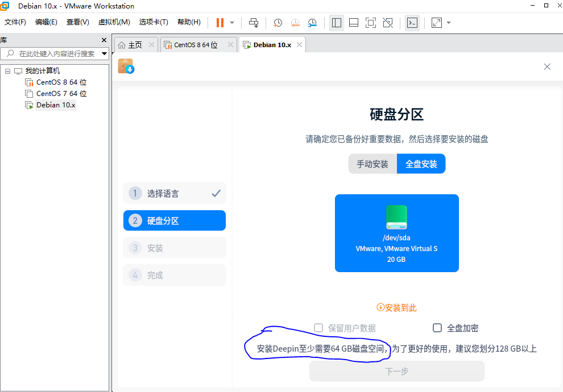The width and height of the screenshot is (563, 392).
Task: Close the 主页 tab
Action: tap(151, 45)
